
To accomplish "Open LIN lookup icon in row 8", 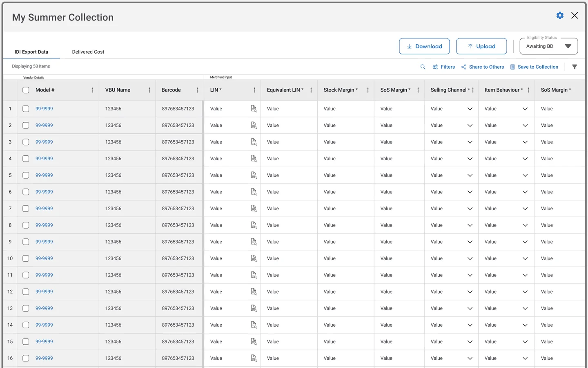I will click(254, 225).
